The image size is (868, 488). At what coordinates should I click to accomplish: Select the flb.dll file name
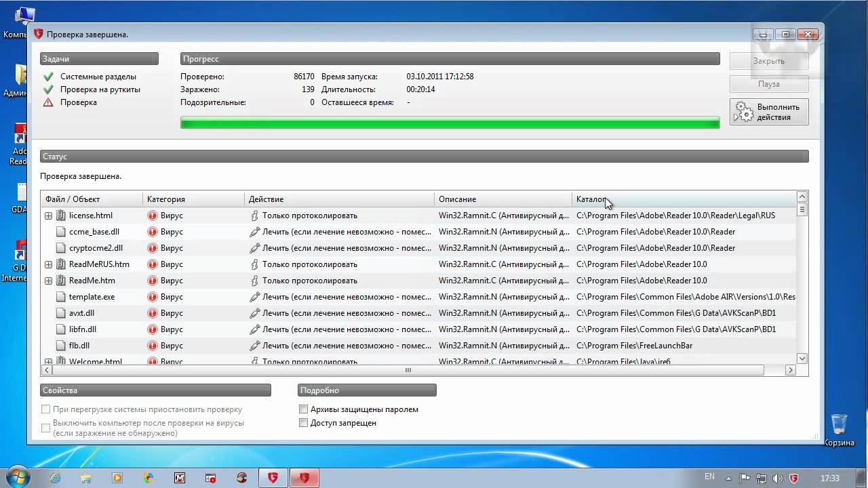(x=79, y=346)
